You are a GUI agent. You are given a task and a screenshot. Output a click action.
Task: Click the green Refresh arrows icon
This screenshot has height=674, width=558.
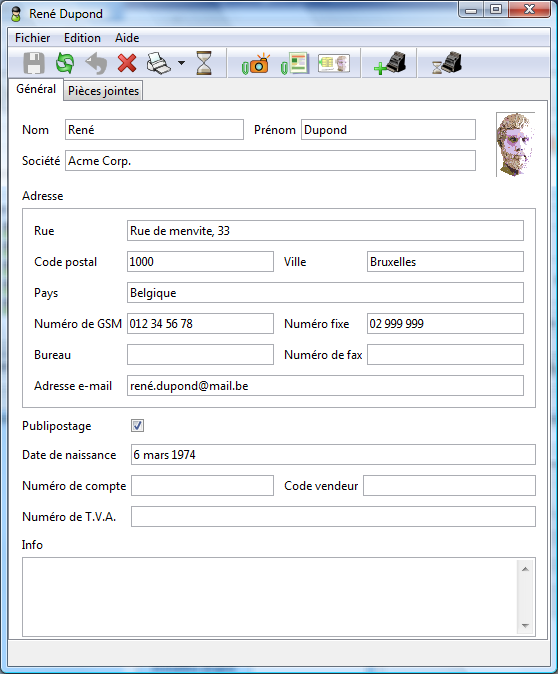(65, 64)
